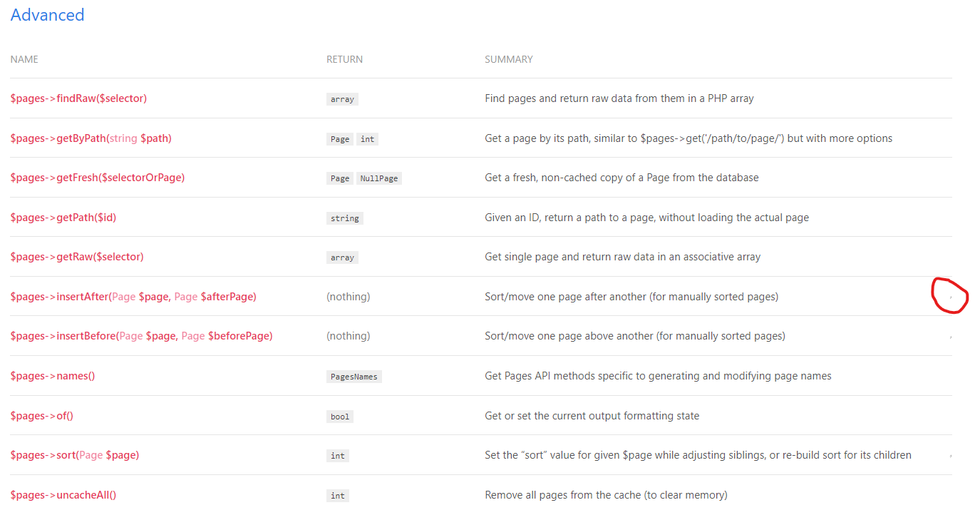Click the "NullPage" return type badge

pos(379,178)
